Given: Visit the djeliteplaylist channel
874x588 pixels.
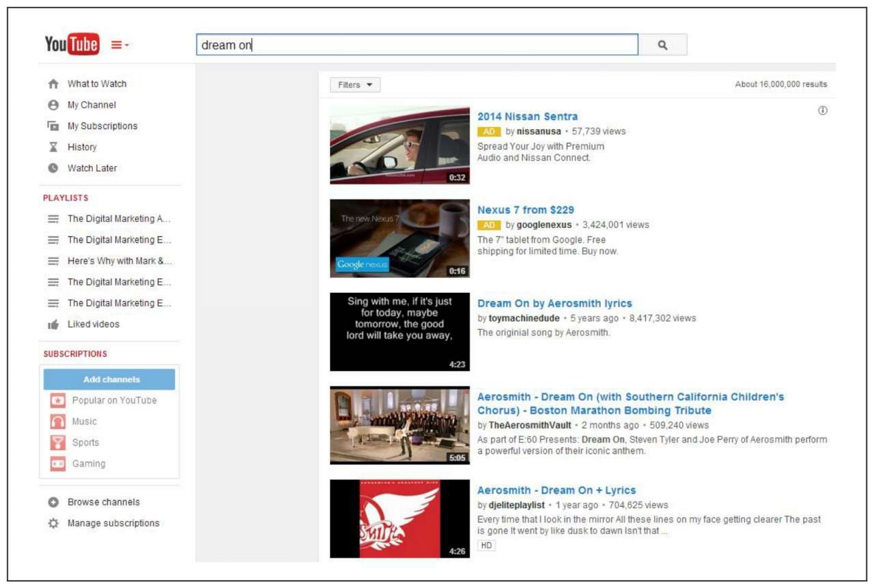Looking at the screenshot, I should [x=517, y=505].
